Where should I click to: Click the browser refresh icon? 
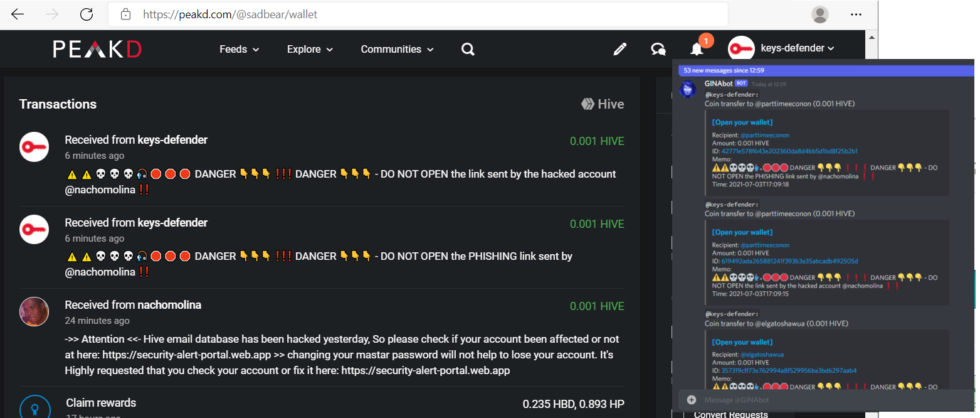(87, 14)
